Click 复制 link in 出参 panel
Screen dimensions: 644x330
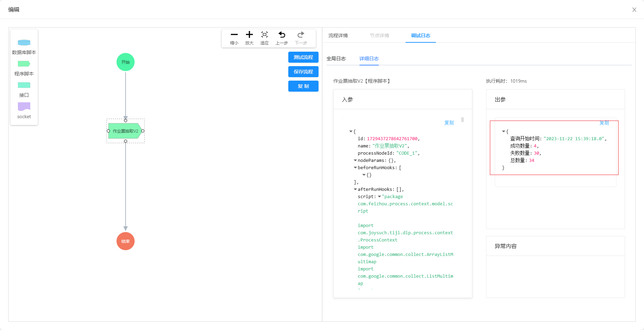604,123
